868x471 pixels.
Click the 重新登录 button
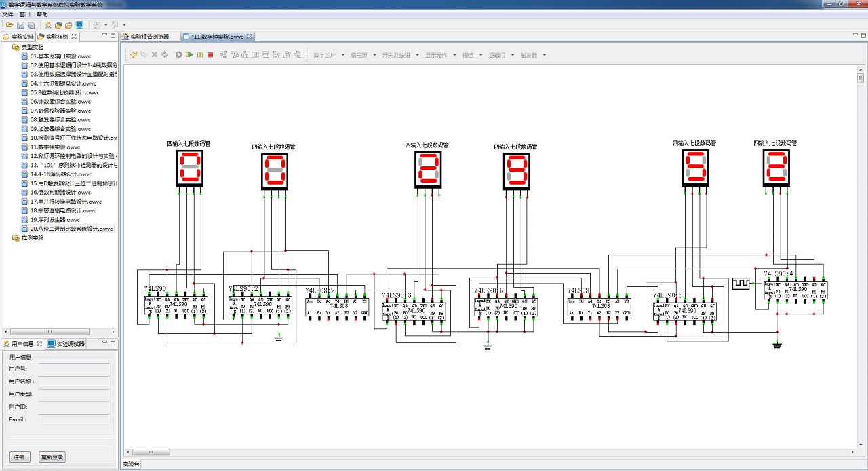pos(52,457)
